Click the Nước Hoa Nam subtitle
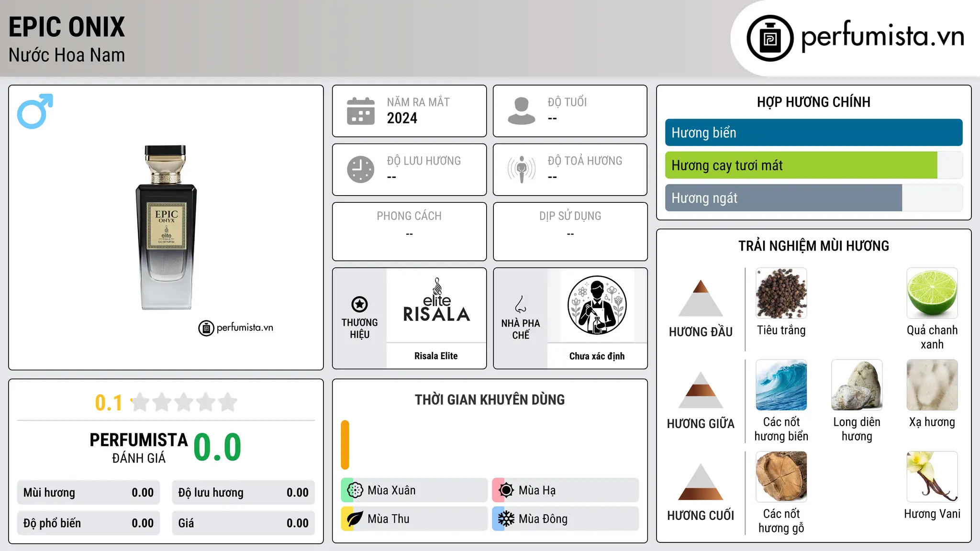The image size is (980, 551). (67, 55)
